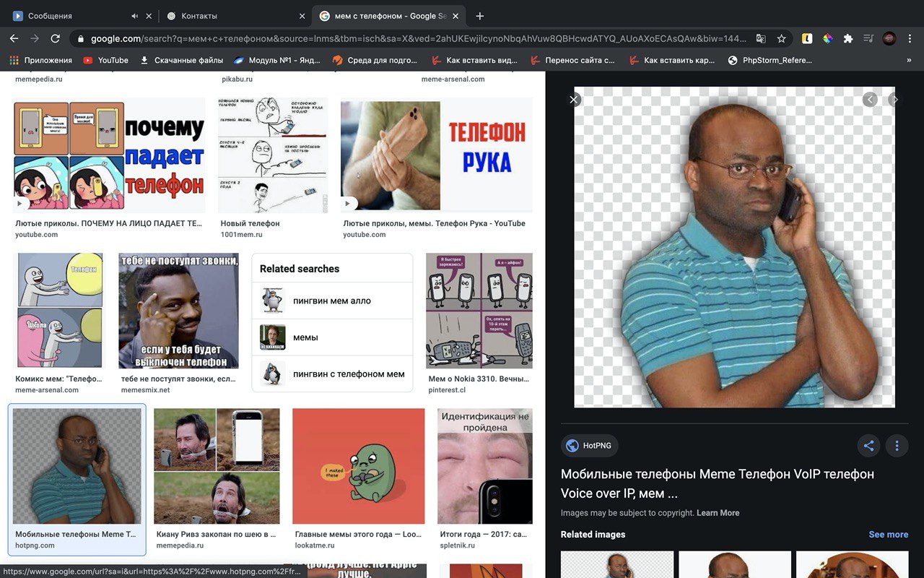This screenshot has width=924, height=578.
Task: Go to previous image in preview
Action: pyautogui.click(x=870, y=100)
